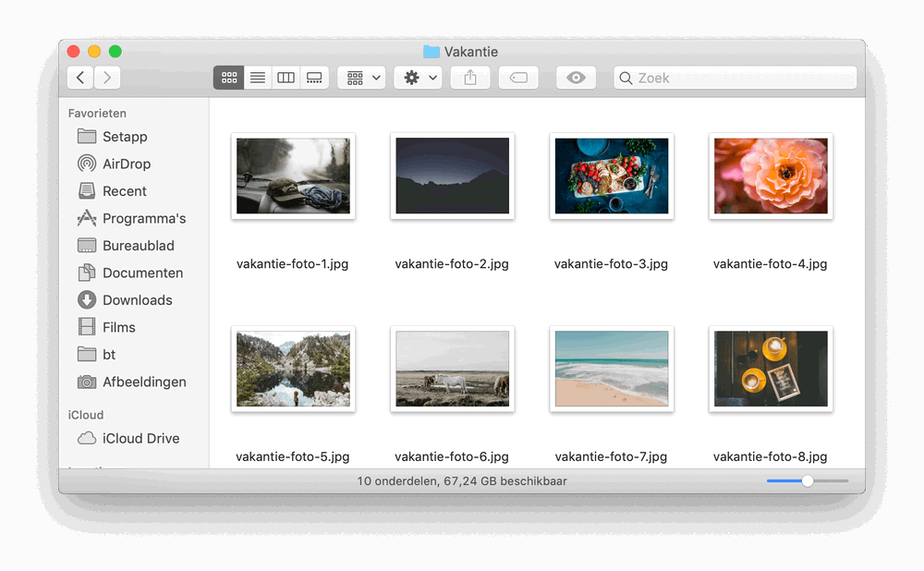Click the Edit Tags button
924x571 pixels.
[x=518, y=78]
